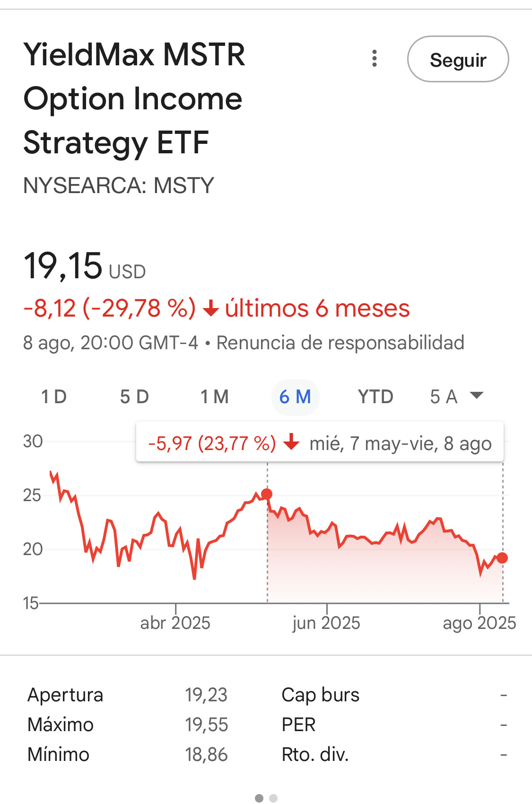Click the first pagination dot
532x804 pixels.
click(x=259, y=798)
